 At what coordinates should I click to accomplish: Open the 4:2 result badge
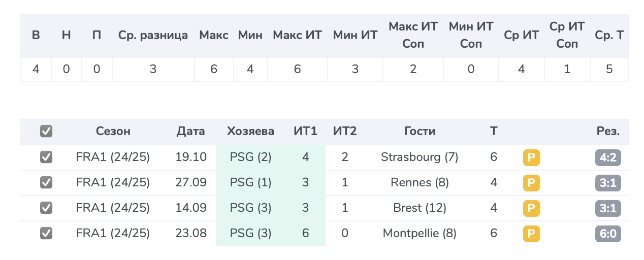click(x=608, y=157)
